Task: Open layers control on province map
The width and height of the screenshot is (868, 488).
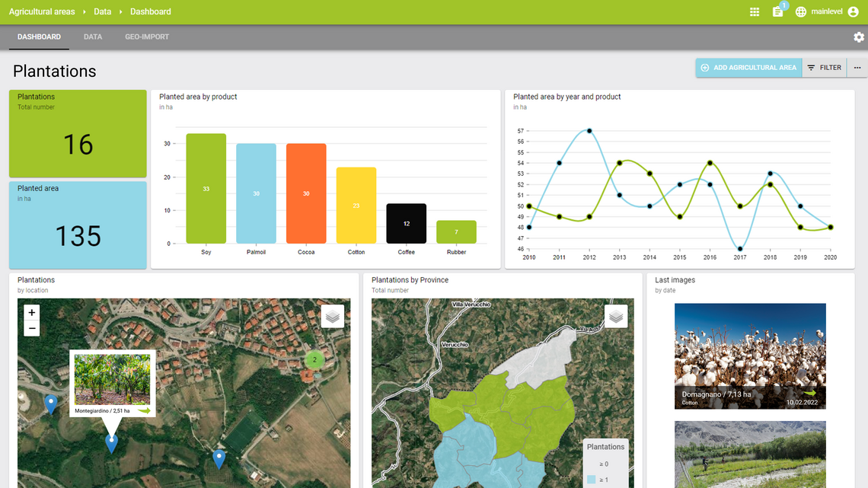Action: point(616,316)
